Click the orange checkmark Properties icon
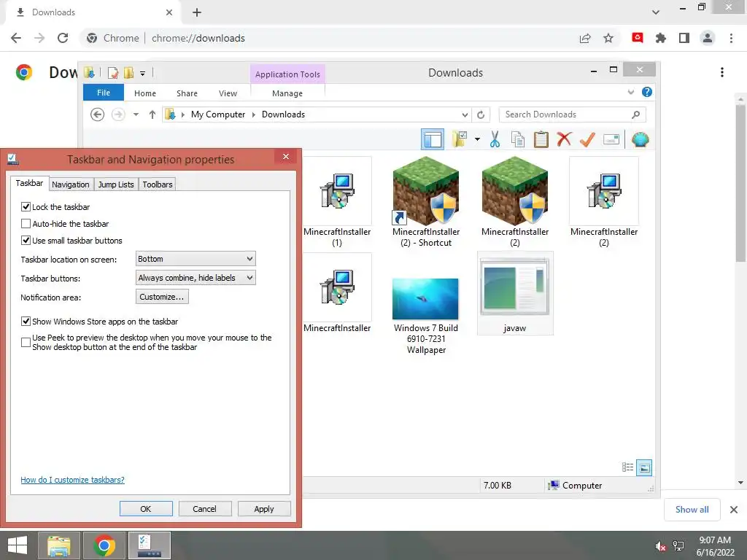Viewport: 747px width, 560px height. pyautogui.click(x=587, y=139)
